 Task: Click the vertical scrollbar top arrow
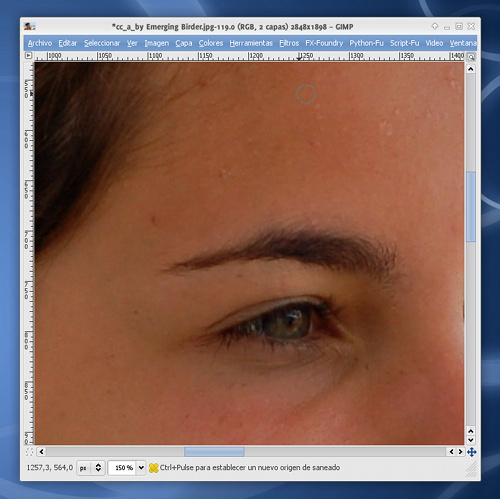(x=470, y=69)
